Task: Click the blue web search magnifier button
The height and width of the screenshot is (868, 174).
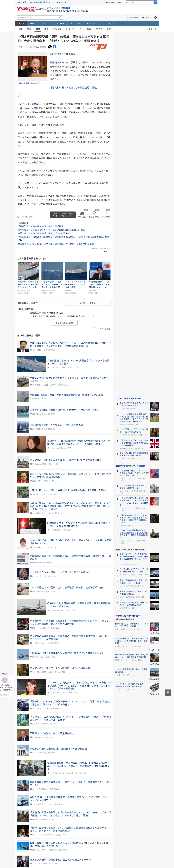Action: tap(155, 2)
